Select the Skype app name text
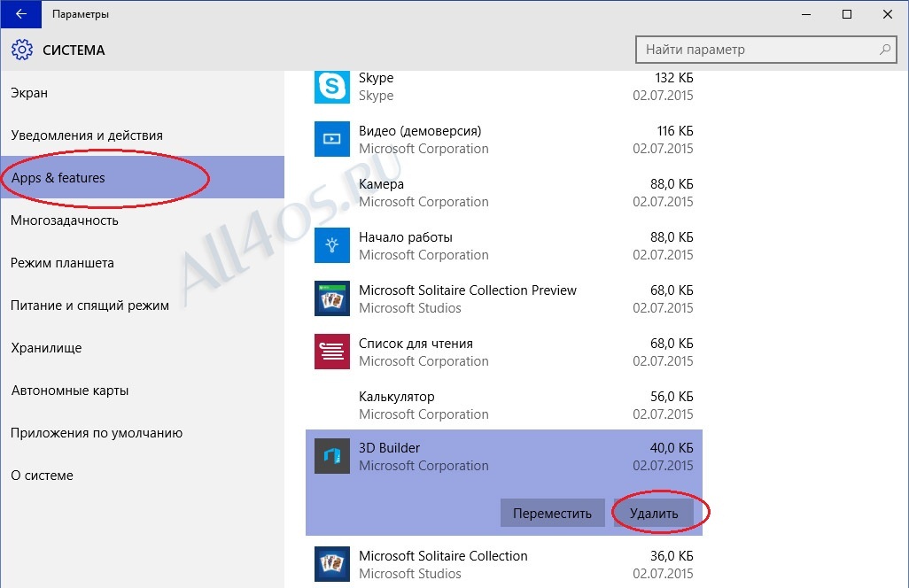The width and height of the screenshot is (909, 588). (377, 78)
